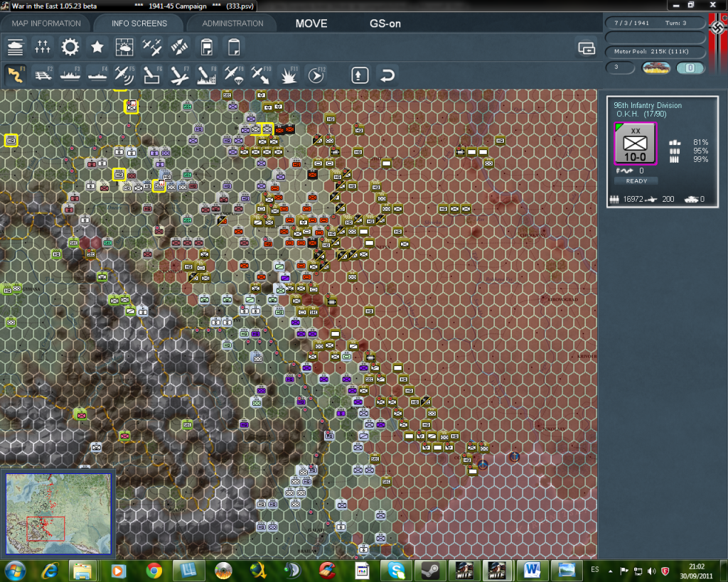The image size is (728, 582).
Task: Switch to the Administration tab
Action: click(232, 23)
